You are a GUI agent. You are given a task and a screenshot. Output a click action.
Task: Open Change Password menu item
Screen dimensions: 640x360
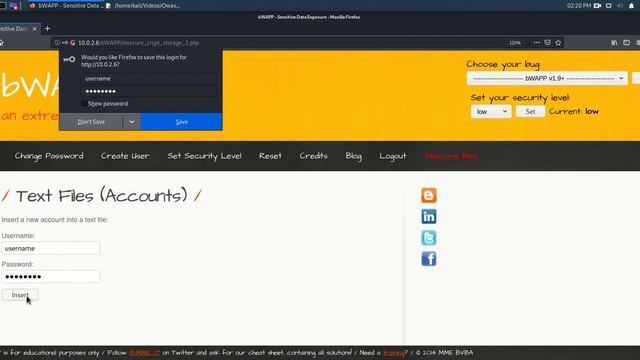[x=49, y=156]
